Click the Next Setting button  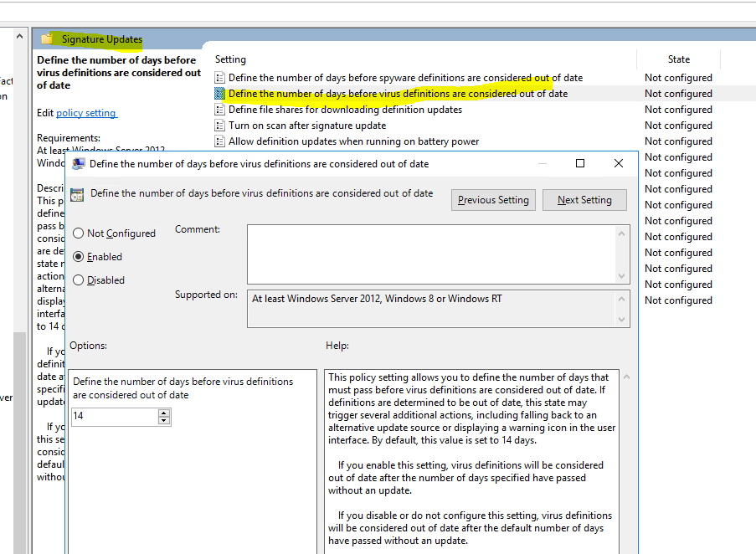584,199
